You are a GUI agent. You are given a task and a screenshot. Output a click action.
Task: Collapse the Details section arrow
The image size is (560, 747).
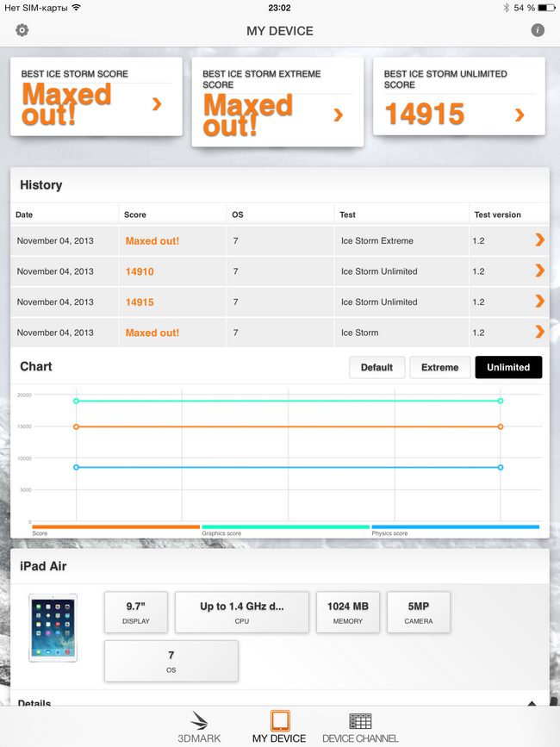pyautogui.click(x=532, y=703)
